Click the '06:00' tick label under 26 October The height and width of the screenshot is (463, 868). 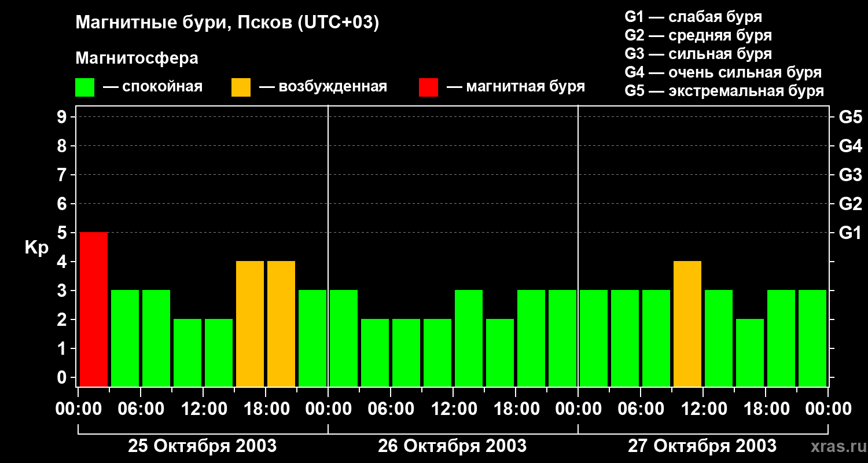[391, 409]
